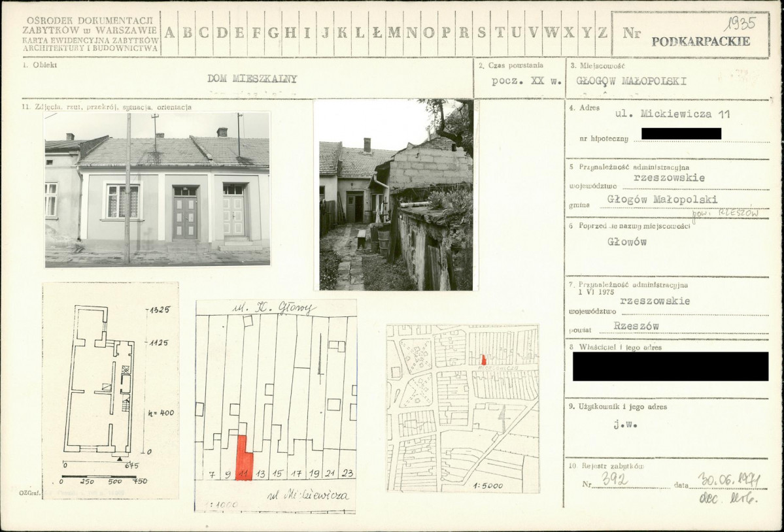Viewport: 784px width, 532px height.
Task: Click the handwritten date 30.06.1971
Action: [x=728, y=480]
